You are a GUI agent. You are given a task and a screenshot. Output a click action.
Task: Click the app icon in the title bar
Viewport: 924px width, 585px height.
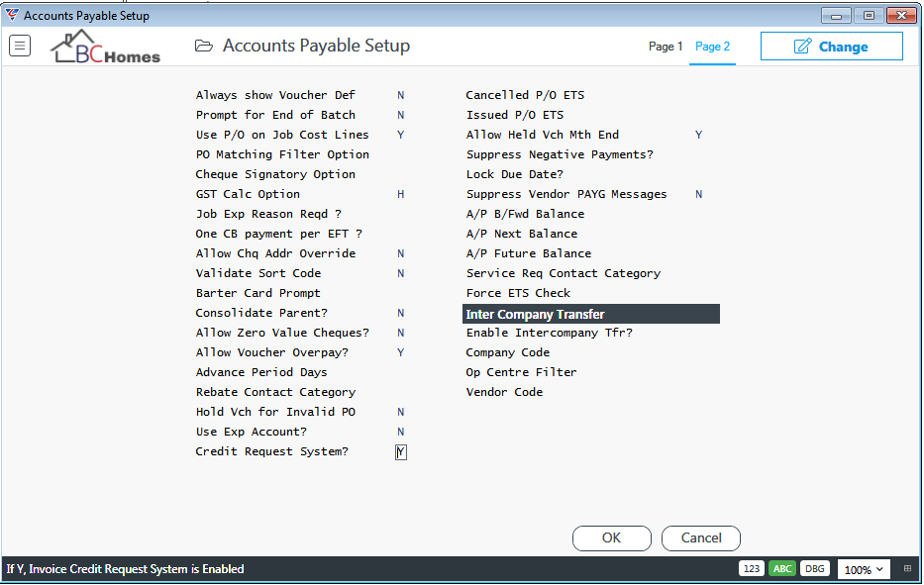12,15
